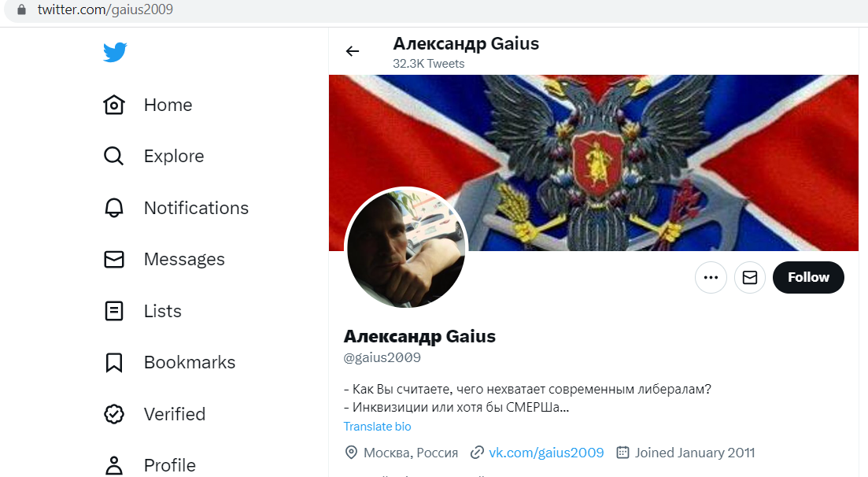Open the flag banner header image
The width and height of the screenshot is (868, 477).
[x=593, y=163]
